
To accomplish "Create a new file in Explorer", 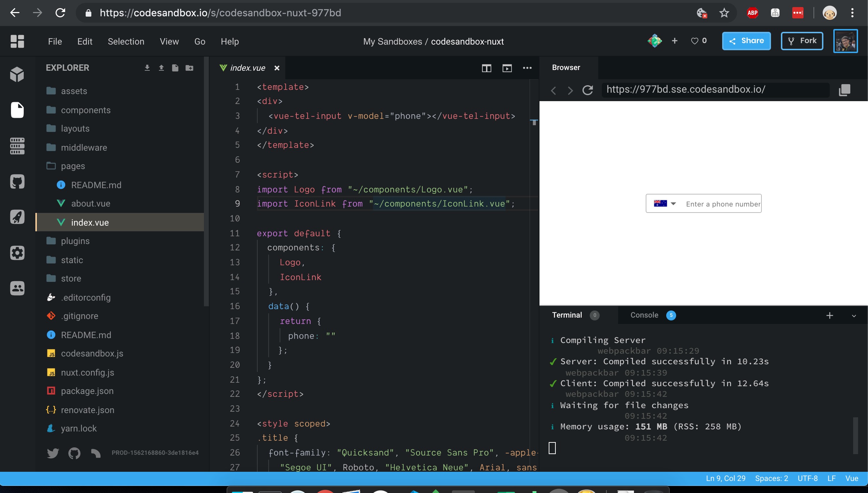I will [x=175, y=68].
